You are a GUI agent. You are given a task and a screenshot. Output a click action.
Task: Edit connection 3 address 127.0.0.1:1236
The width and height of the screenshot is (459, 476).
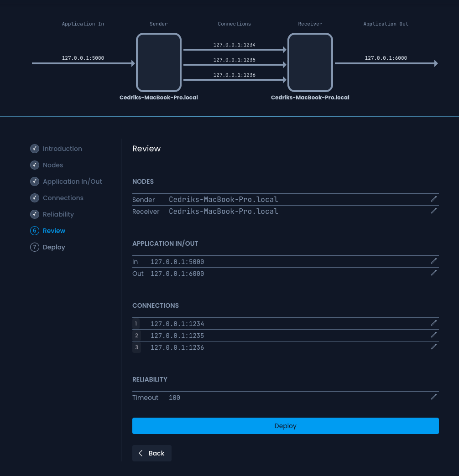433,347
